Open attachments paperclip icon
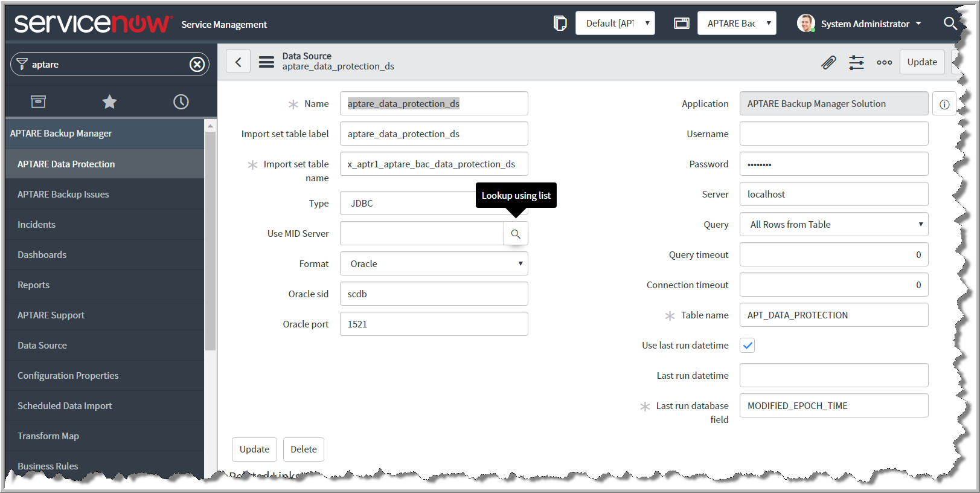This screenshot has height=493, width=980. tap(828, 62)
